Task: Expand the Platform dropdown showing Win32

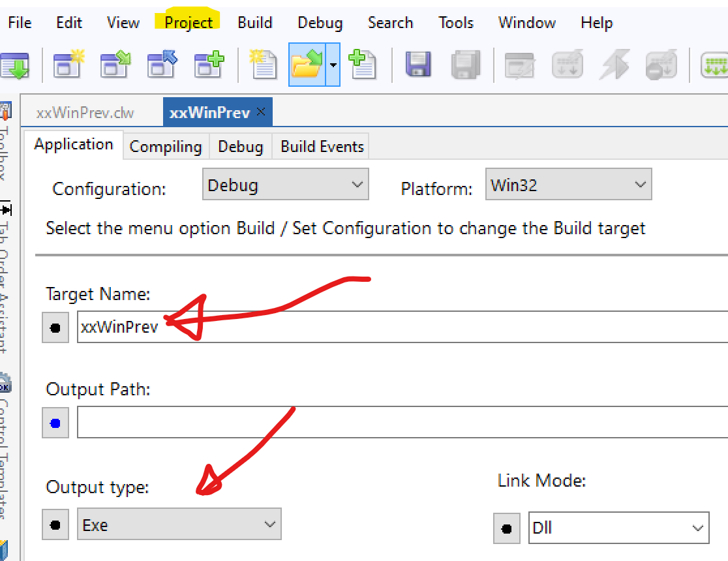Action: 568,185
